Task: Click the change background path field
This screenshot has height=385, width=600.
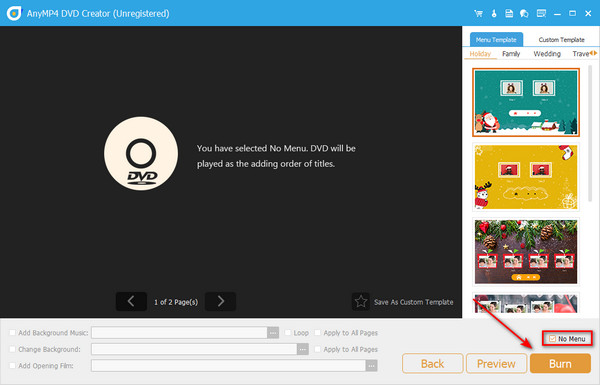Action: click(194, 349)
